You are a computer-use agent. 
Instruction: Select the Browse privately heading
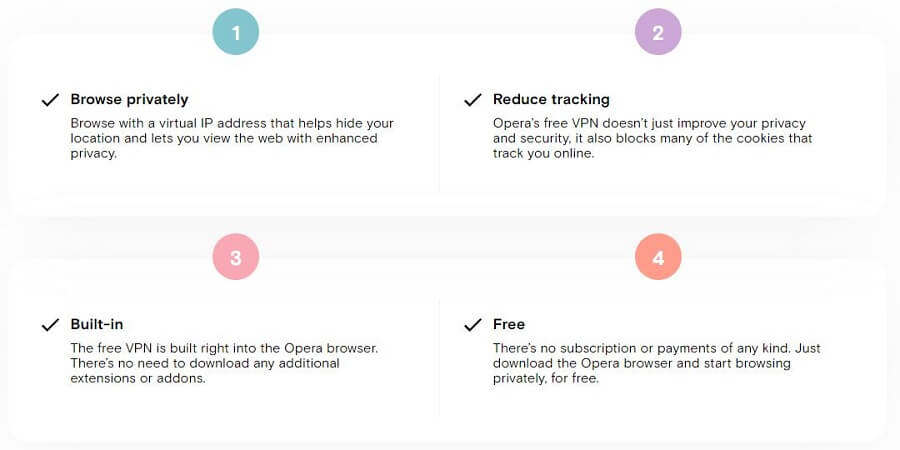(129, 99)
